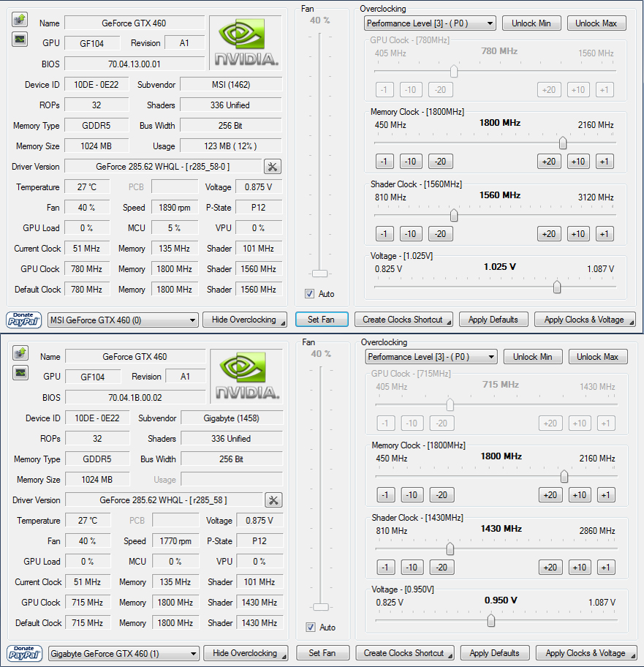Screen dimensions: 644x667
Task: Click Shader Clock slider thumb in MSI panel
Action: (454, 215)
